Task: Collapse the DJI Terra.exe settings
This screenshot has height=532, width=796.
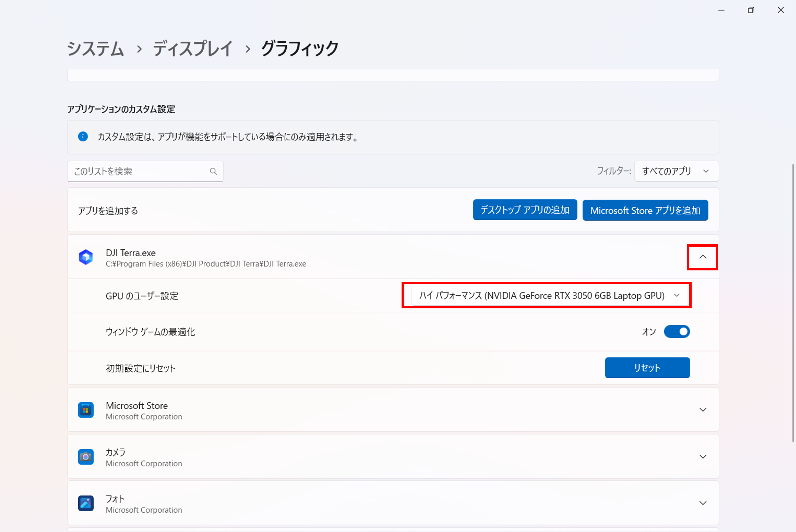Action: tap(703, 257)
